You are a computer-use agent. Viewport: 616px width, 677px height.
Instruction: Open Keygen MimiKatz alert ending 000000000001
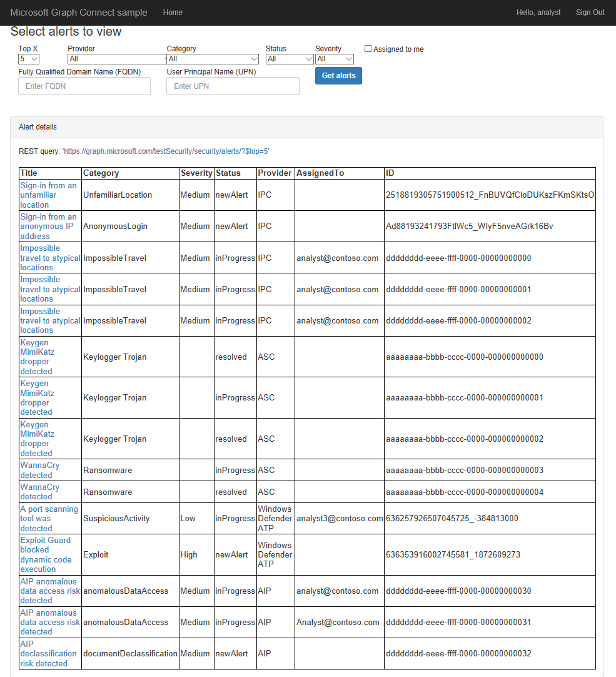click(x=37, y=398)
